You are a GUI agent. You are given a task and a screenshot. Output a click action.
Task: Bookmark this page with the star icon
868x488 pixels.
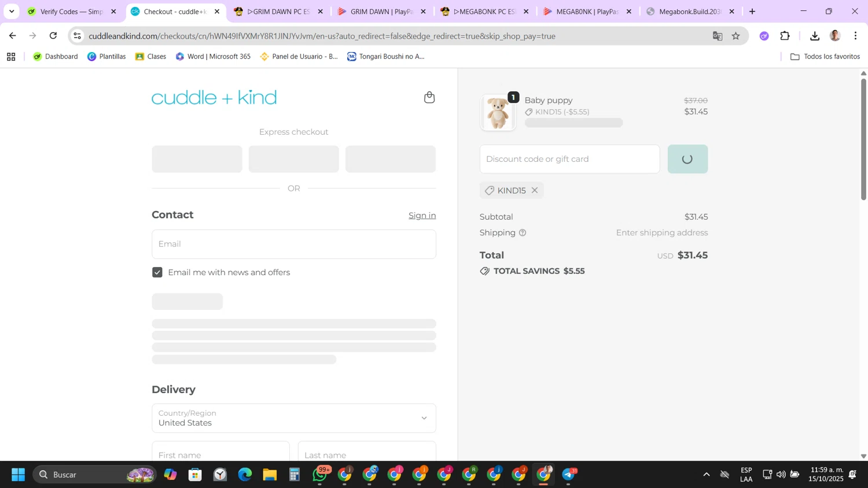coord(735,36)
